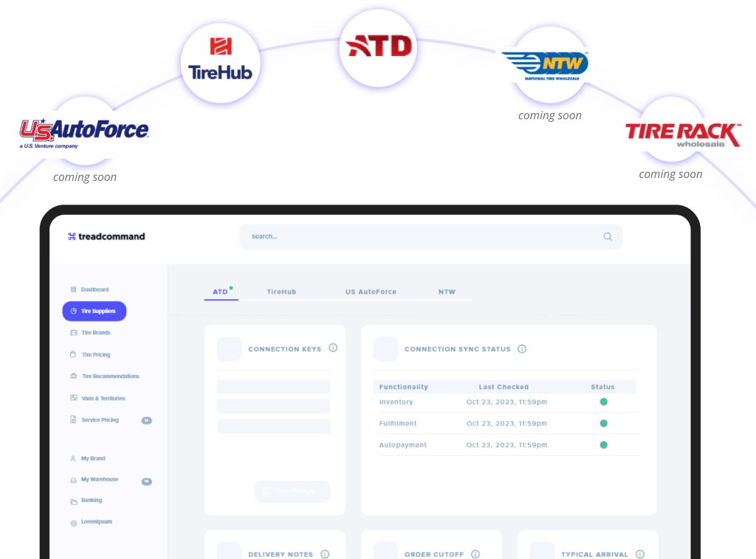This screenshot has height=559, width=756.
Task: Toggle the Autopayment status indicator
Action: (604, 445)
